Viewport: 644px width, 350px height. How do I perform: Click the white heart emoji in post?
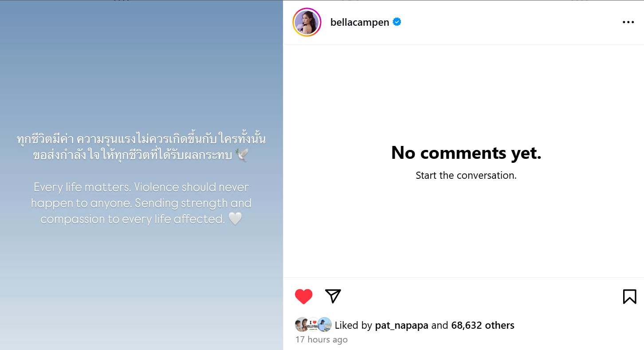(235, 219)
